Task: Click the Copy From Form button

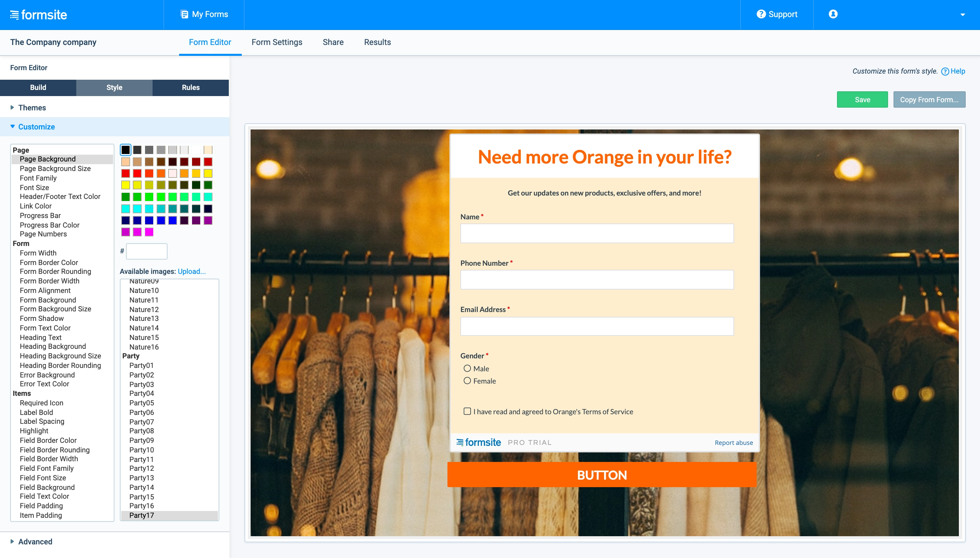Action: pos(929,99)
